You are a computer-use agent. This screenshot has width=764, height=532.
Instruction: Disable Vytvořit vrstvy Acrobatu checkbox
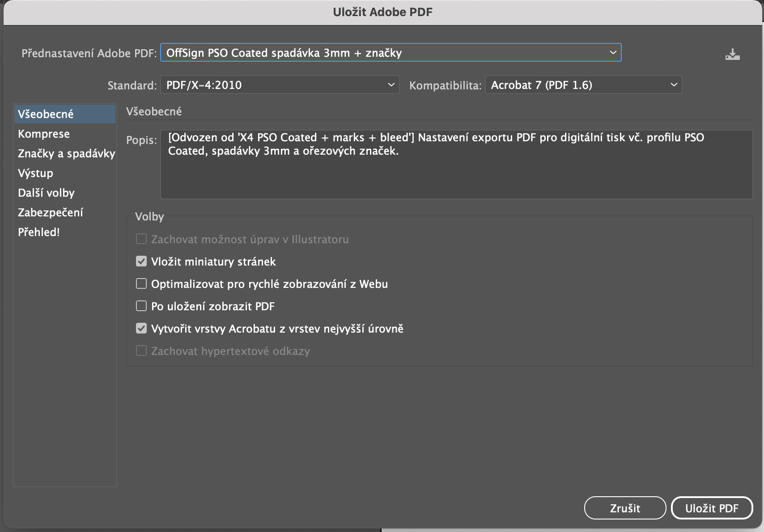pyautogui.click(x=141, y=329)
